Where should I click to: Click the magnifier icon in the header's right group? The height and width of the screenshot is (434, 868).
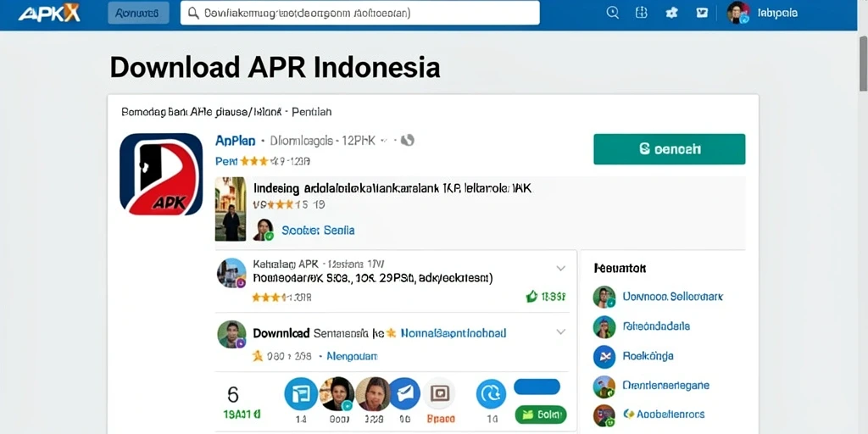pos(613,13)
